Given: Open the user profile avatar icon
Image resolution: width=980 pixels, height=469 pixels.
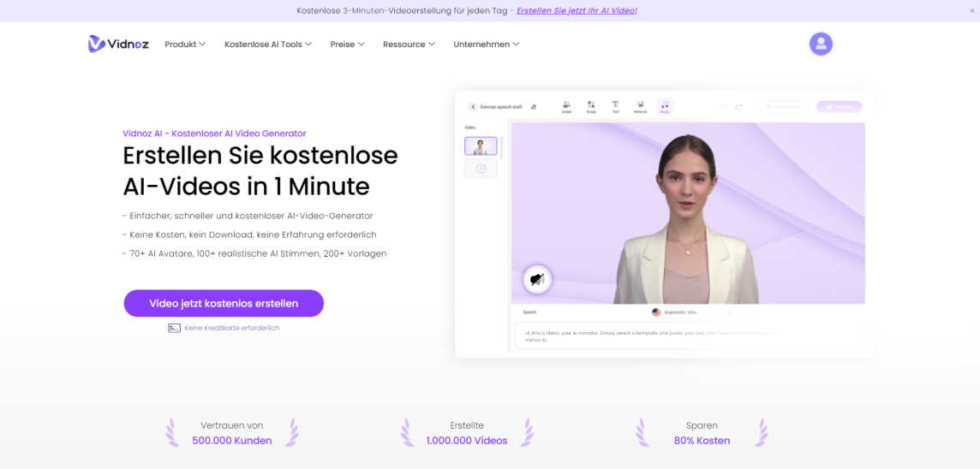Looking at the screenshot, I should click(x=821, y=44).
